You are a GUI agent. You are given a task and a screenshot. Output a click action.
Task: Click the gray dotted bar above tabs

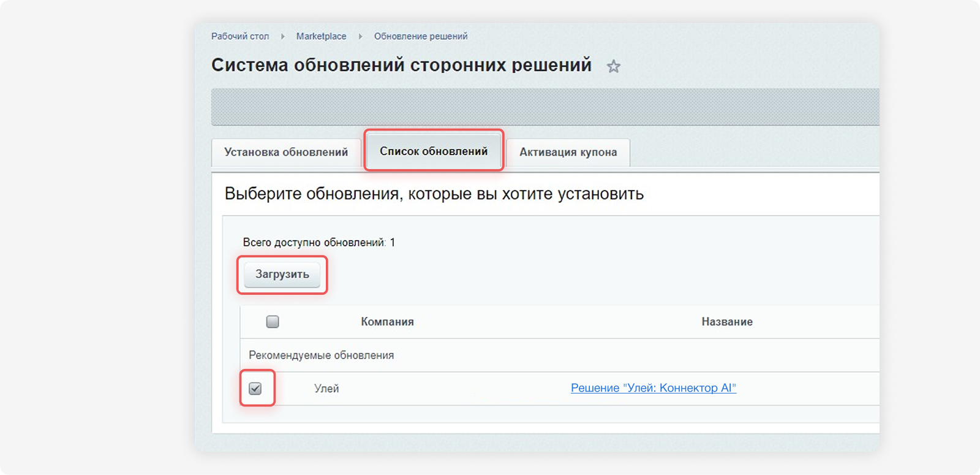pos(545,107)
